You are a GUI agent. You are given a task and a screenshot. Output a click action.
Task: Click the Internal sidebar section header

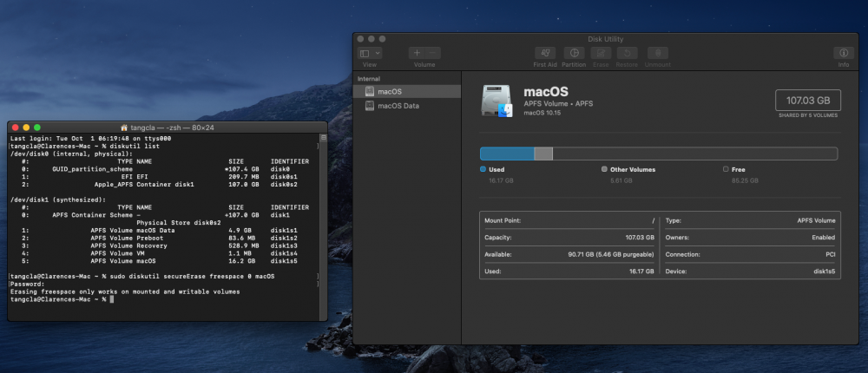[x=369, y=79]
